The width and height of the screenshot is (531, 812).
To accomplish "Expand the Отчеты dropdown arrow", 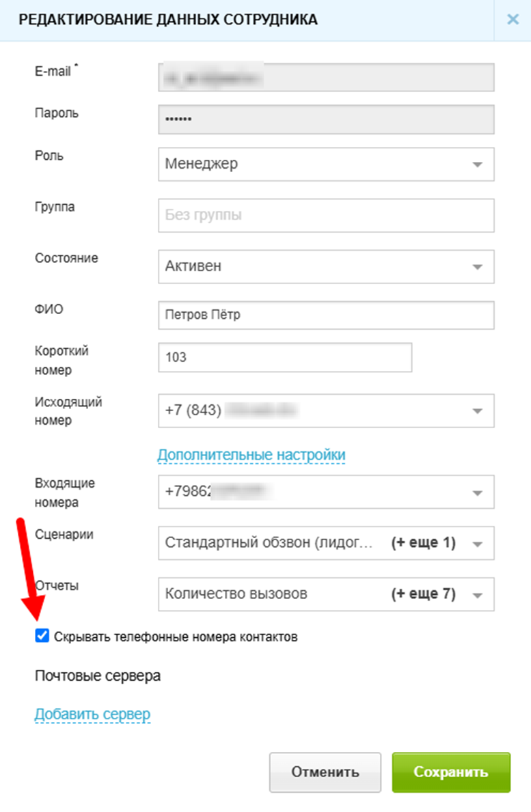I will (x=478, y=594).
